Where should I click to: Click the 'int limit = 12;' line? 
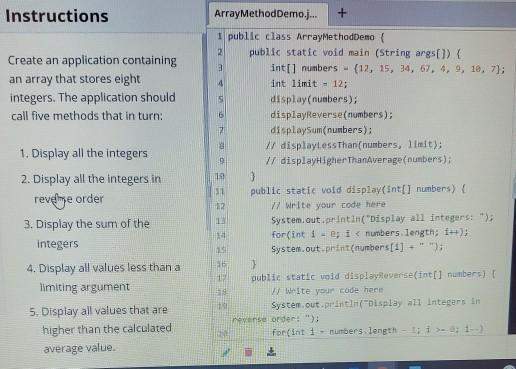click(309, 83)
